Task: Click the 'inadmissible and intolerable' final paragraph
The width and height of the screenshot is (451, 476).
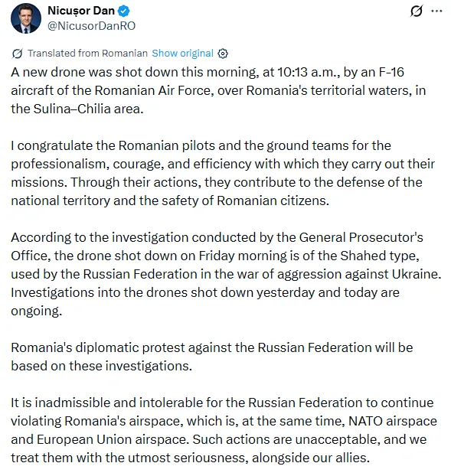Action: [x=224, y=430]
